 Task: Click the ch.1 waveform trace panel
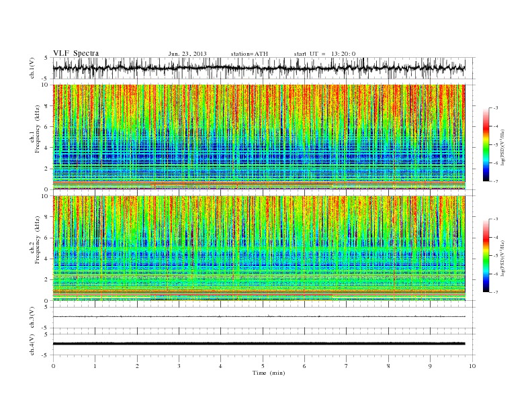pyautogui.click(x=263, y=68)
